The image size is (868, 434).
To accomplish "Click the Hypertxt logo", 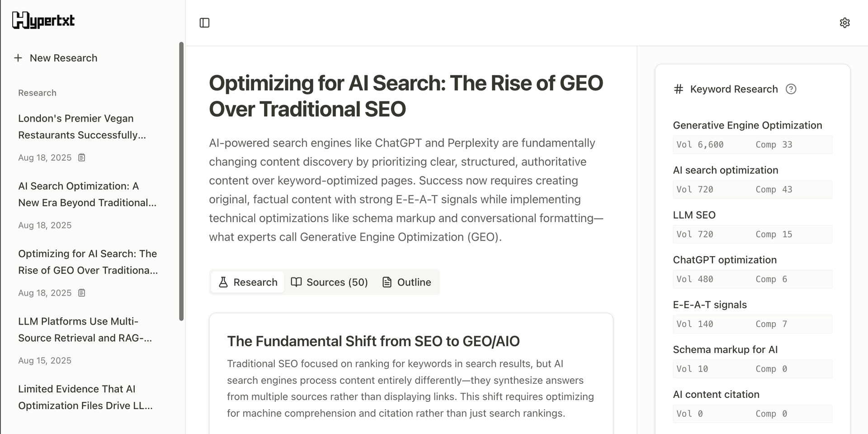I will pos(43,20).
